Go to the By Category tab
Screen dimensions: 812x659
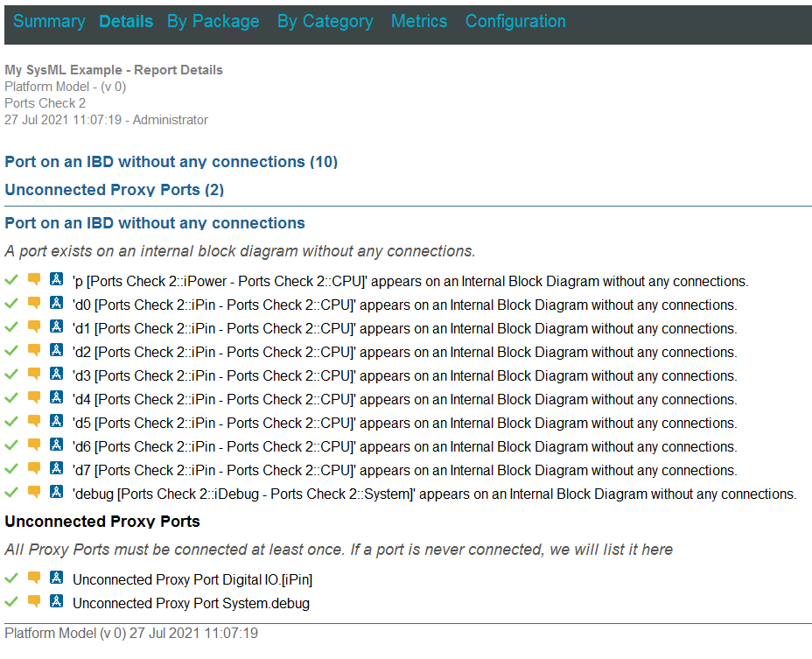click(x=325, y=22)
